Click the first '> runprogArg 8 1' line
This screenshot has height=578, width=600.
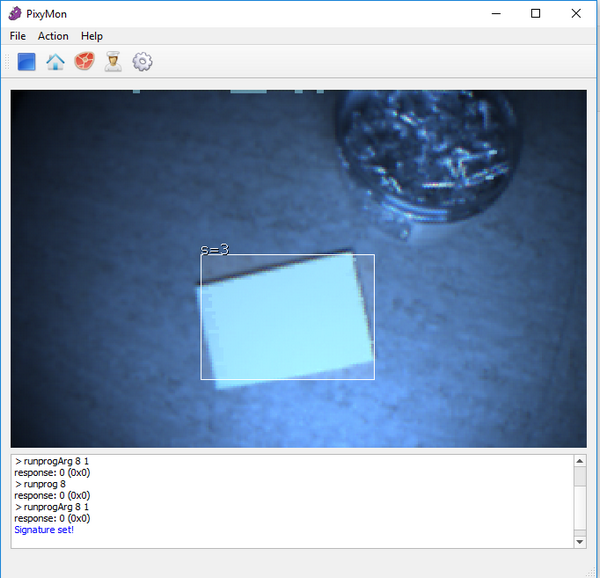(51, 461)
